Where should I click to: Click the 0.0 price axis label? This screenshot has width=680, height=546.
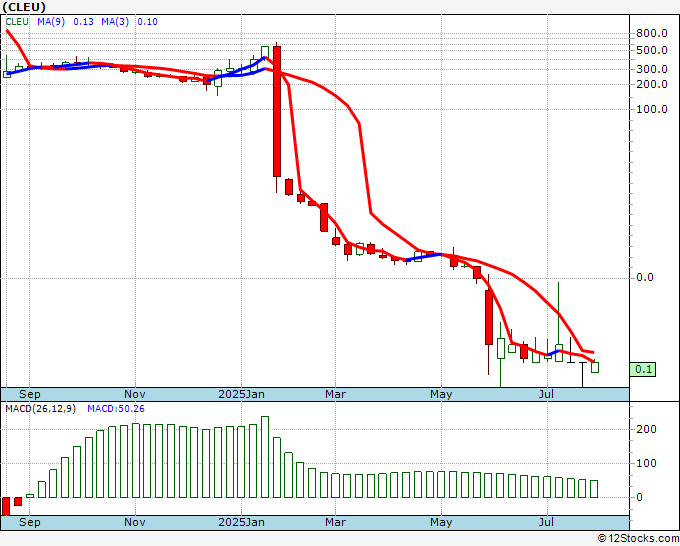(x=645, y=278)
